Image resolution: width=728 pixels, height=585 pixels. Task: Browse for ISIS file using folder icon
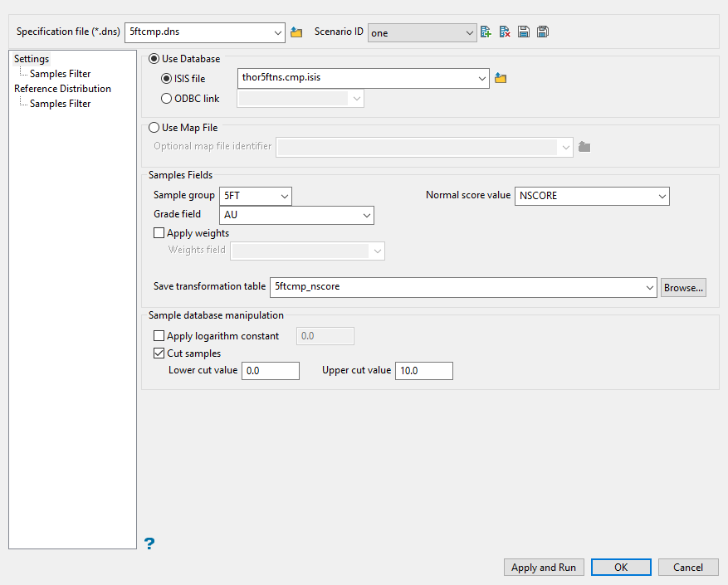click(x=501, y=79)
